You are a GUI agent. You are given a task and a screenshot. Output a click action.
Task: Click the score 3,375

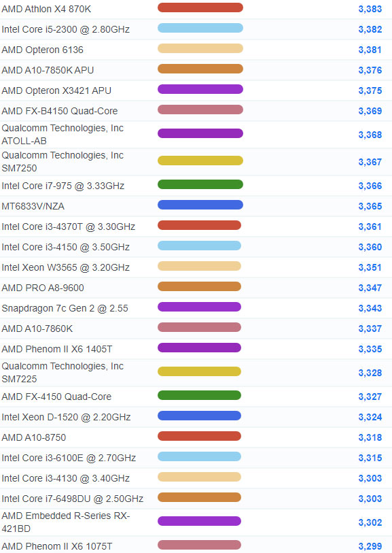point(370,90)
